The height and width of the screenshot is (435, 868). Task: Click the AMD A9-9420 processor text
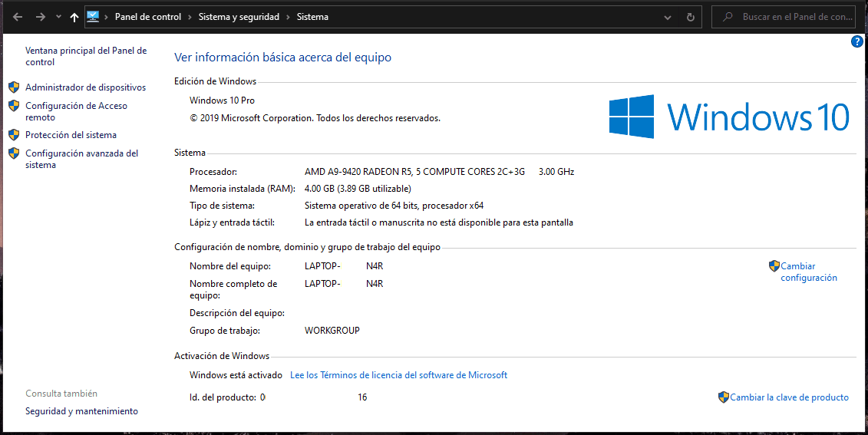click(x=414, y=172)
